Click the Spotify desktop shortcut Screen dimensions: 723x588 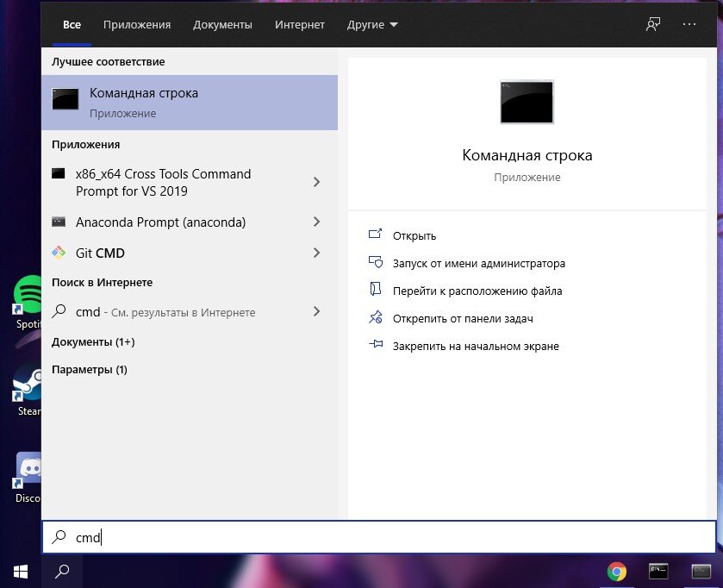pos(27,303)
